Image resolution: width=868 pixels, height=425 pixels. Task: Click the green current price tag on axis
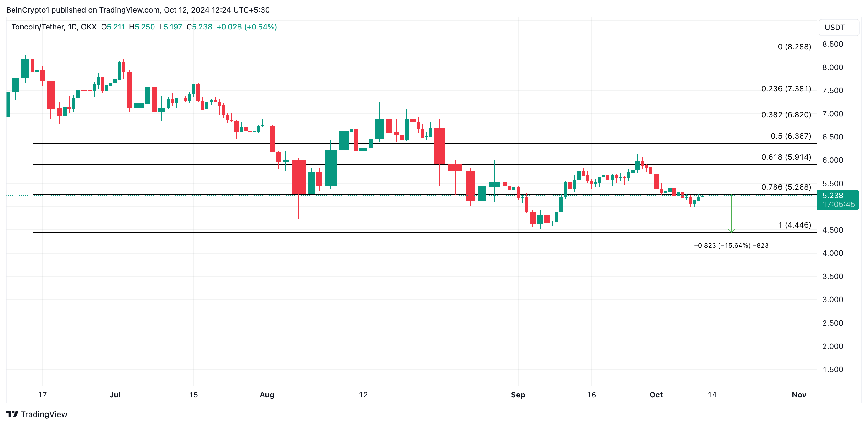838,200
